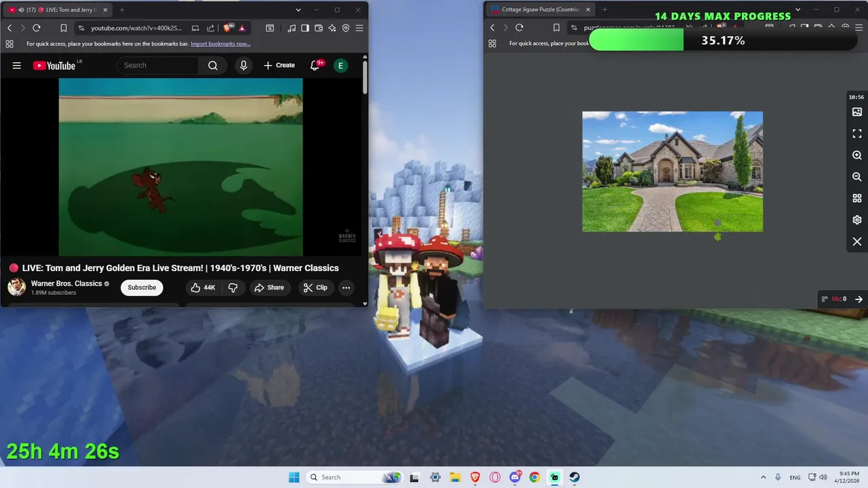Screen dimensions: 868x488
Task: Click the Windows taskbar search box
Action: click(x=355, y=477)
